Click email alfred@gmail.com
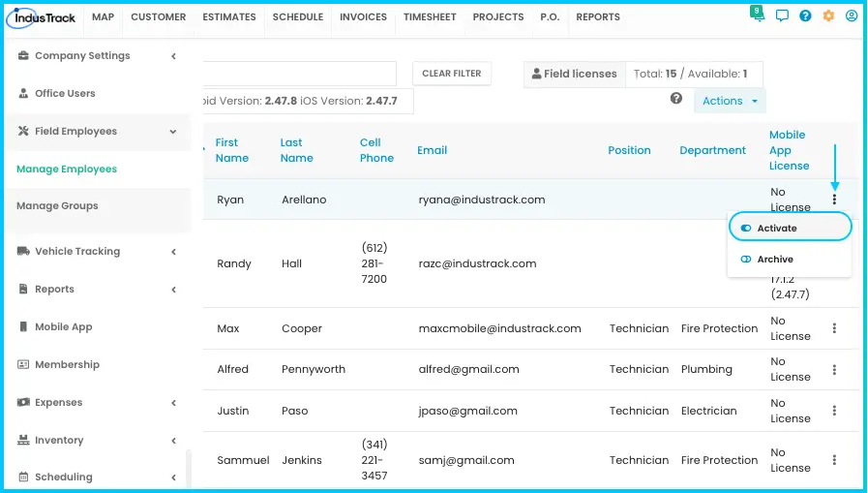The width and height of the screenshot is (868, 493). point(469,369)
